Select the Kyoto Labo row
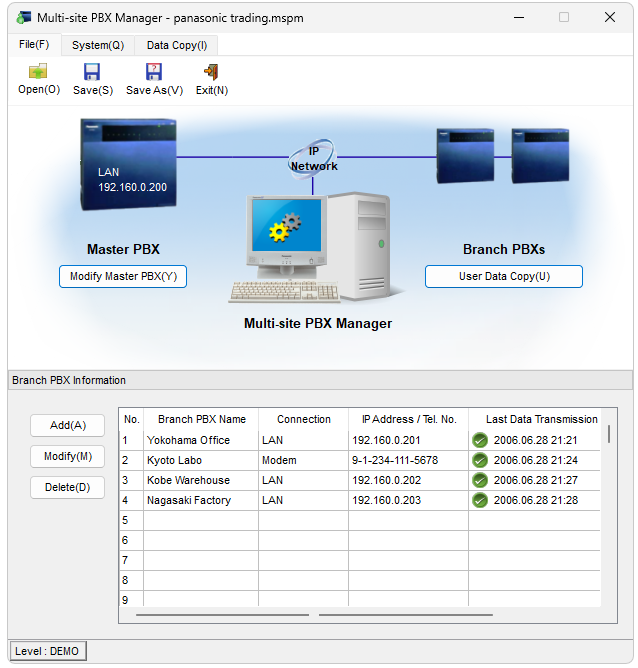The width and height of the screenshot is (638, 668). click(x=360, y=460)
